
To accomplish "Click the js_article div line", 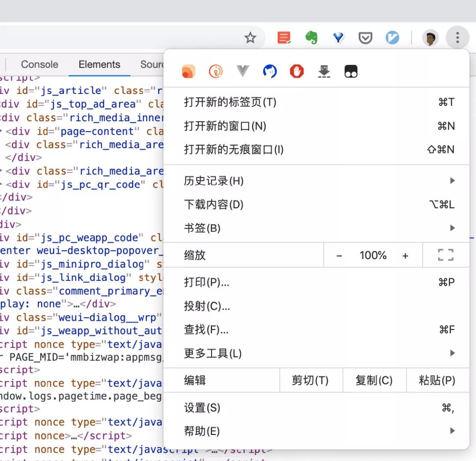I will click(x=82, y=90).
